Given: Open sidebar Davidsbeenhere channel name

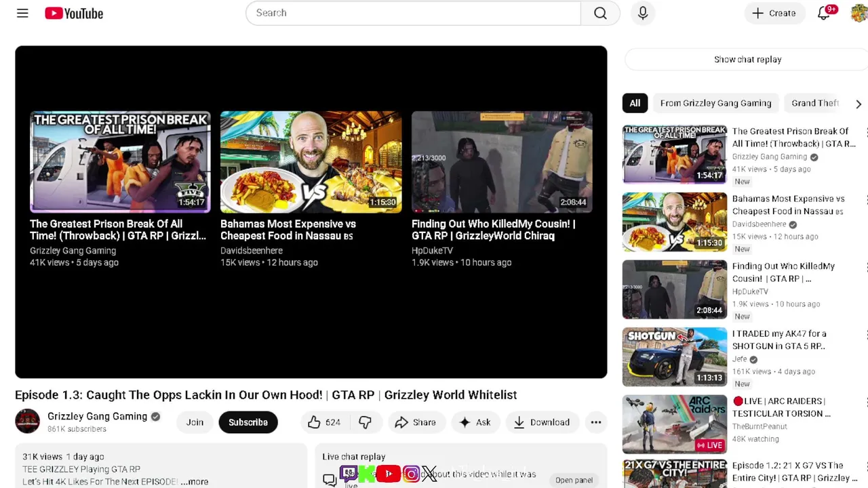Looking at the screenshot, I should click(759, 224).
